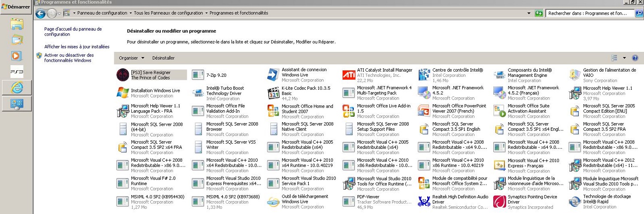
Task: Click the magnifier search button
Action: tap(638, 13)
